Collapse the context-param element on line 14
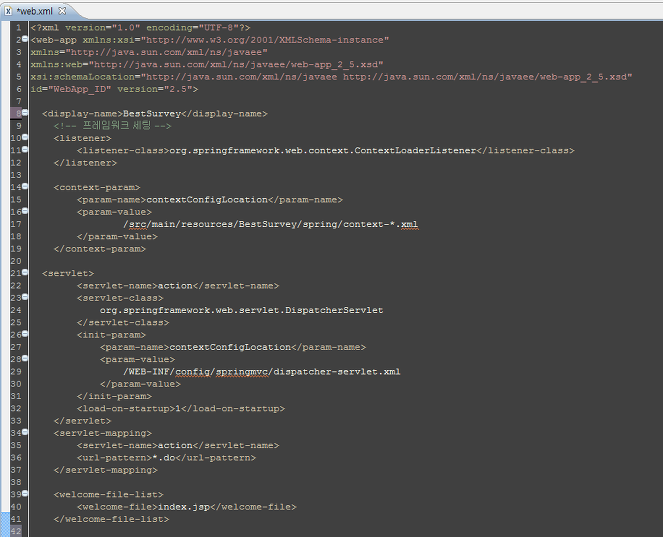The width and height of the screenshot is (663, 537). point(25,186)
